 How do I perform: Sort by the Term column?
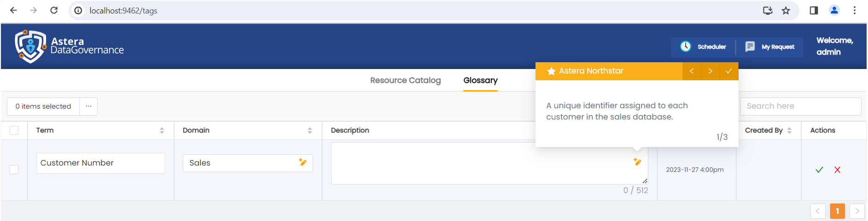(162, 131)
